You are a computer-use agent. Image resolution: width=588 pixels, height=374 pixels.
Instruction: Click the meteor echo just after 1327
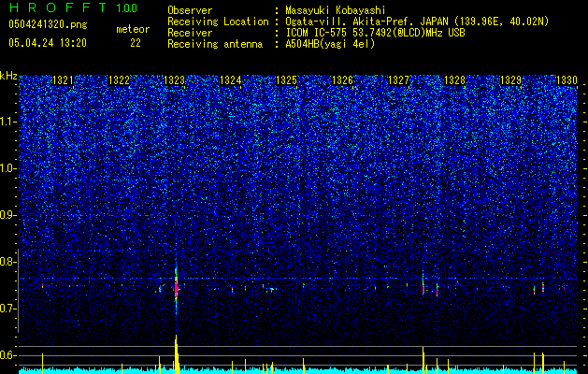point(423,288)
